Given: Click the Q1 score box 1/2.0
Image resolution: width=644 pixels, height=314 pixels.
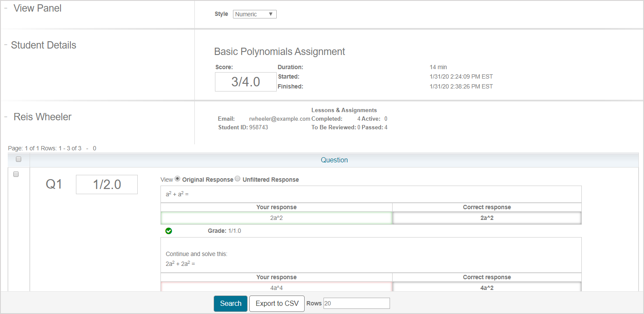Looking at the screenshot, I should 107,184.
